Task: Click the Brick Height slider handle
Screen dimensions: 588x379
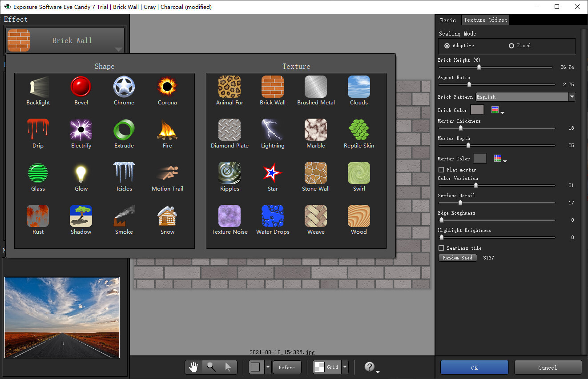Action: click(479, 67)
